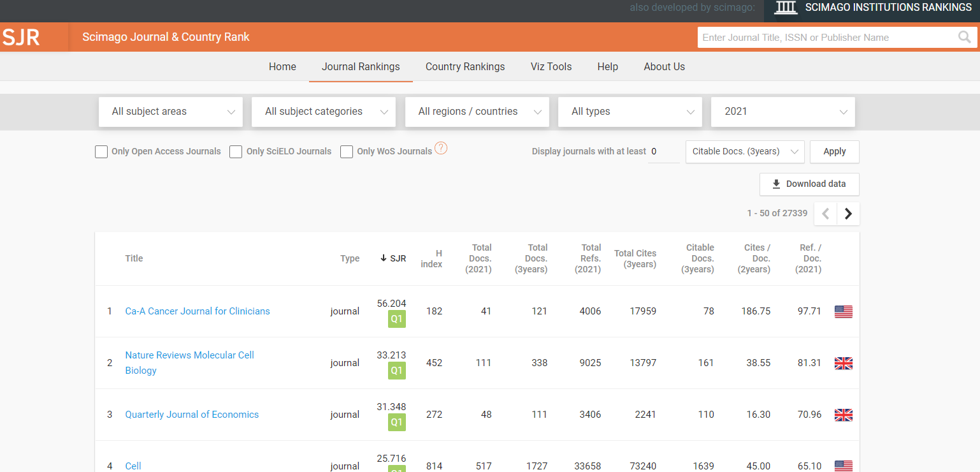
Task: Click Citable Docs. (3years) column header
Action: tap(698, 258)
